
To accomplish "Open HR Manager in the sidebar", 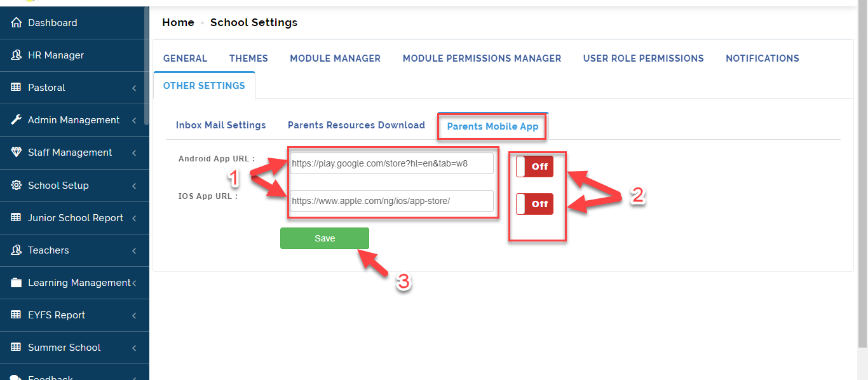I will coord(74,55).
